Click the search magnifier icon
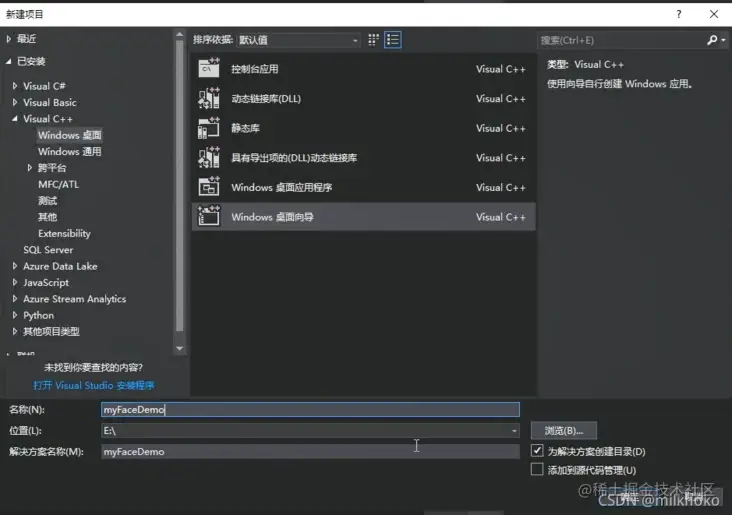The image size is (732, 515). [x=712, y=40]
